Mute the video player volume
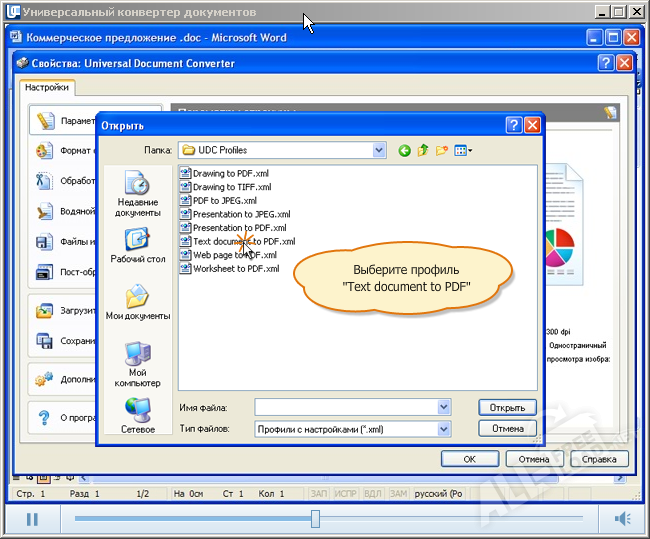 pyautogui.click(x=623, y=518)
